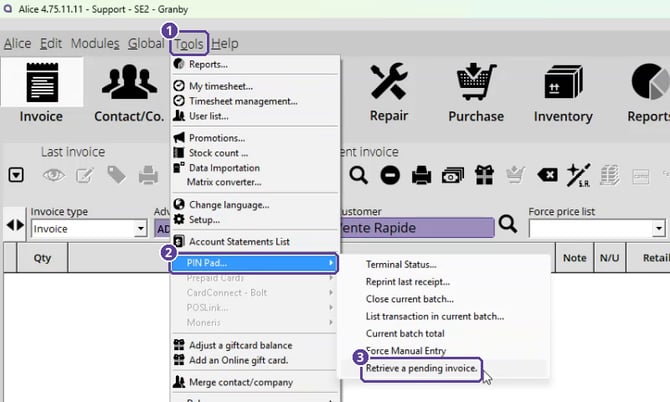The width and height of the screenshot is (670, 402).
Task: Expand the Prepaid Cards submenu
Action: tap(255, 278)
